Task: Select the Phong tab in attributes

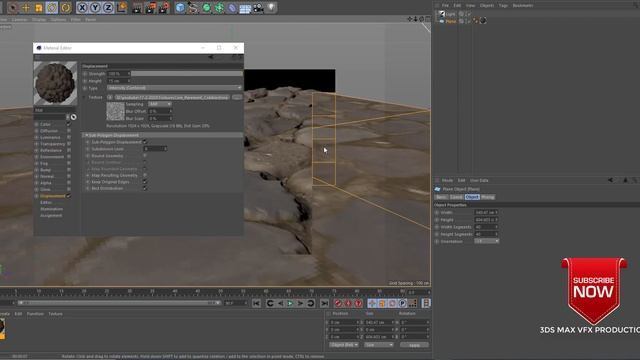Action: 488,197
